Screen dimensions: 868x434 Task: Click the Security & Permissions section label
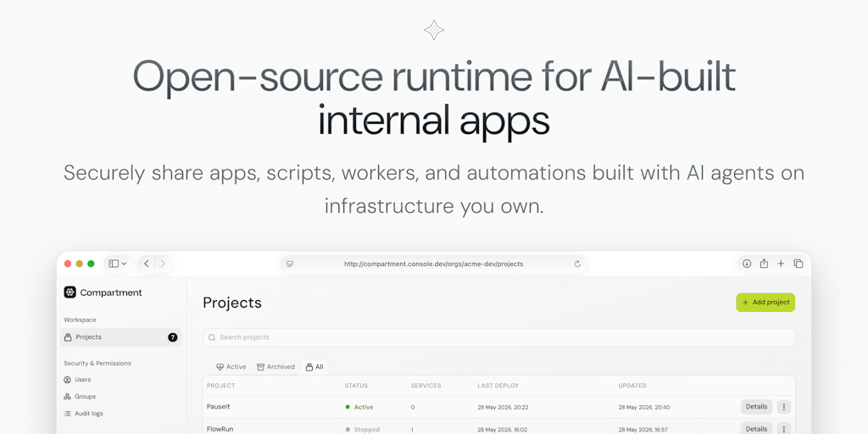(97, 363)
